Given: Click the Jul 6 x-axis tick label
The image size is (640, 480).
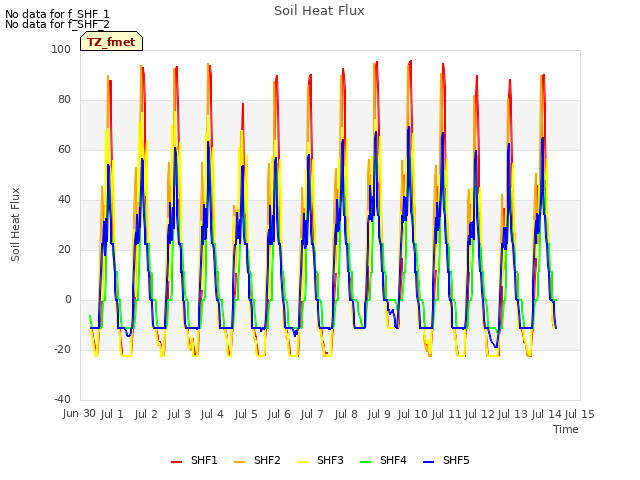Looking at the screenshot, I should pyautogui.click(x=279, y=414).
